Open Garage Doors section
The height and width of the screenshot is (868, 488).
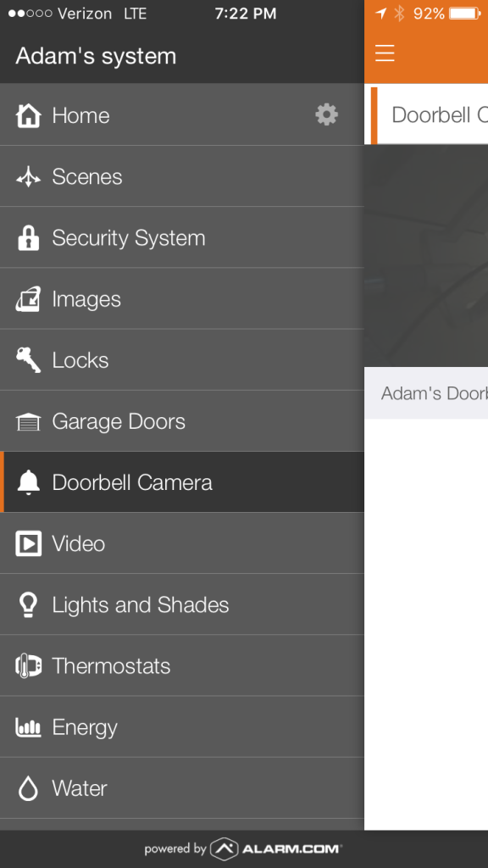182,421
